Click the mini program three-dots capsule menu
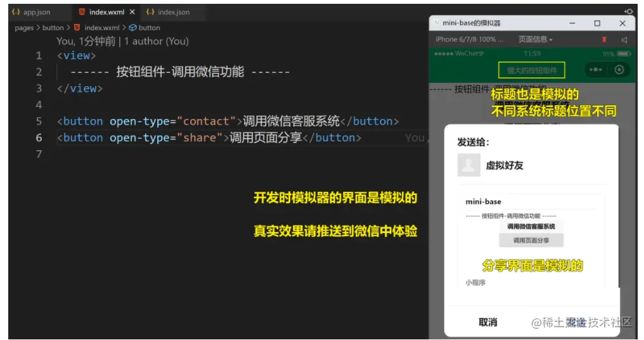The height and width of the screenshot is (340, 644). pos(596,70)
